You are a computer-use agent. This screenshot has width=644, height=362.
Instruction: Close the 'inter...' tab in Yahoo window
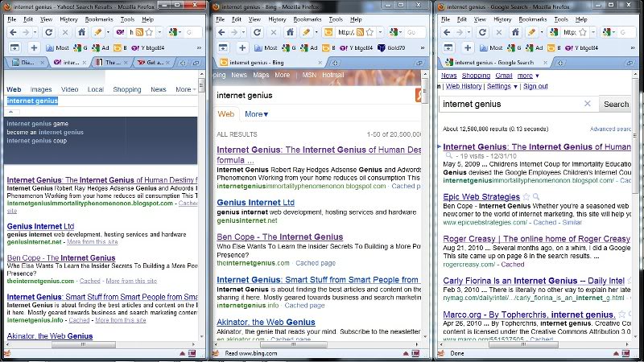point(85,63)
